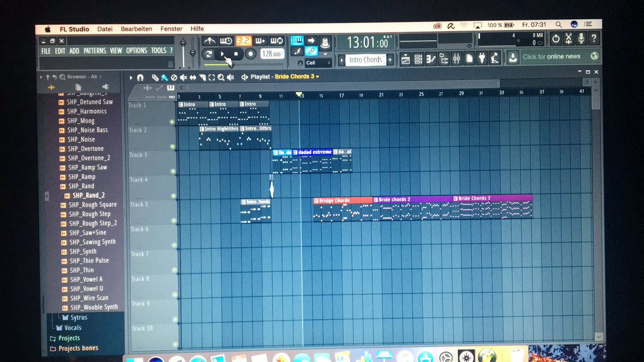Open the Intro Chords pattern selector
Image resolution: width=644 pixels, height=362 pixels.
(x=366, y=60)
